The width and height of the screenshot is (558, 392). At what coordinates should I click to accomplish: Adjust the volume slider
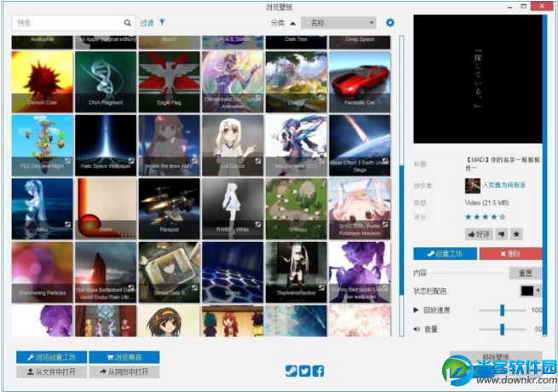pyautogui.click(x=502, y=329)
